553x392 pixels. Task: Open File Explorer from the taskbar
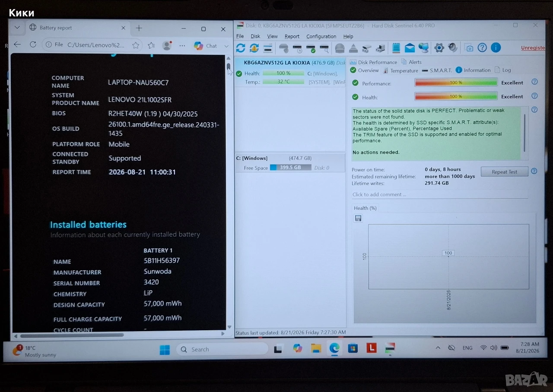[316, 348]
